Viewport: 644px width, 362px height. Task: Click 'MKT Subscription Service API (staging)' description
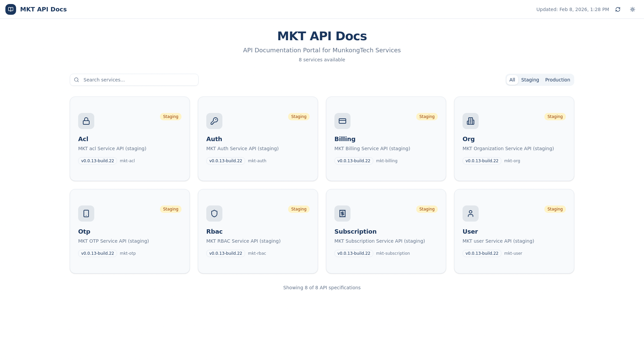[x=380, y=241]
